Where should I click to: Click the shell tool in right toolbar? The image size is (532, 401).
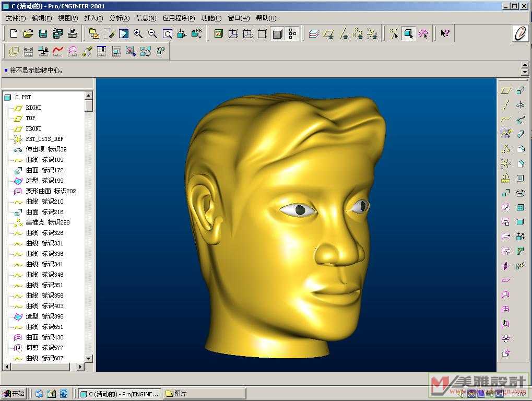(521, 178)
